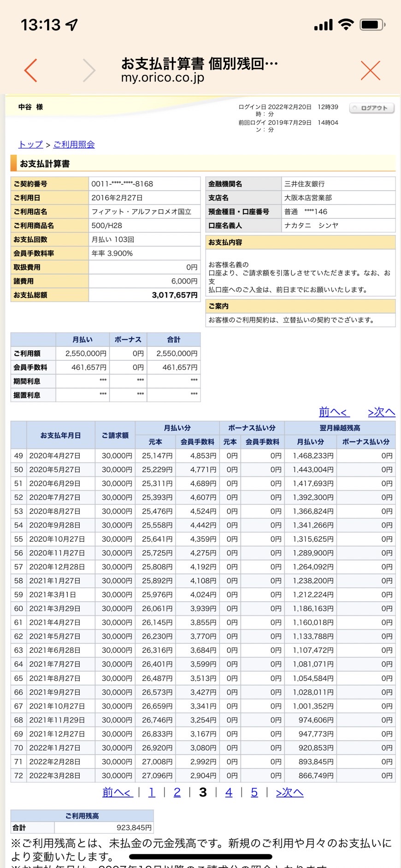Click the upper >次へ link above the table
Viewport: 401px width, 868px height.
click(x=382, y=412)
